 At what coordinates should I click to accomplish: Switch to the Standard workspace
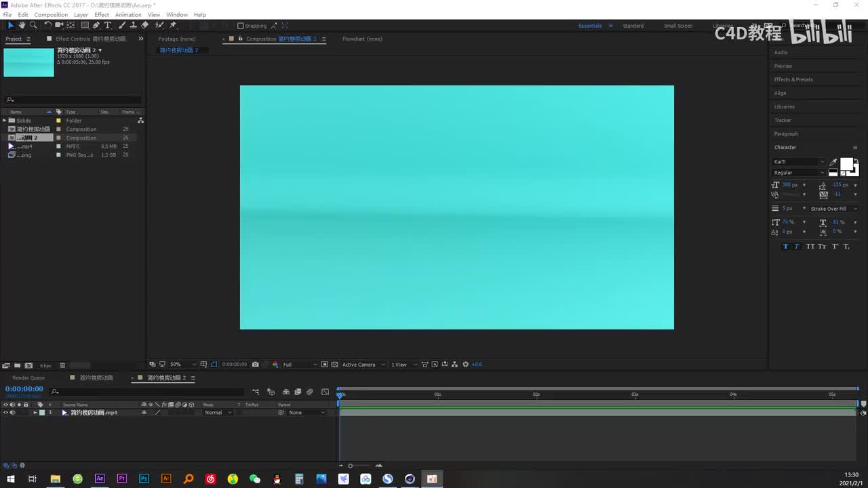pyautogui.click(x=633, y=26)
